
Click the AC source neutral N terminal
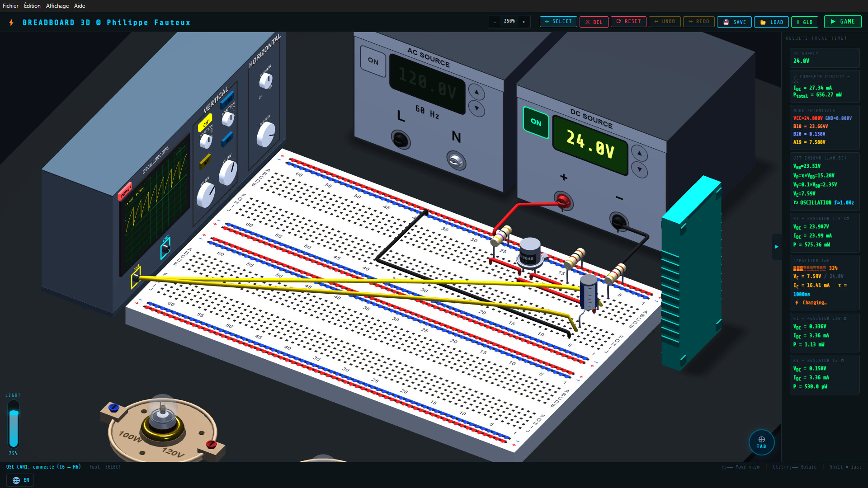click(456, 160)
